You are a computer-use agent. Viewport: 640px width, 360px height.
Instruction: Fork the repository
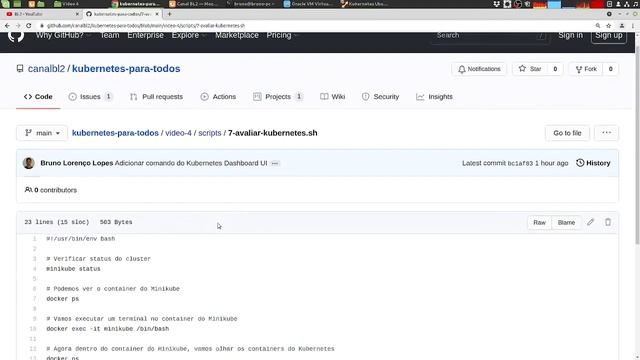(586, 69)
